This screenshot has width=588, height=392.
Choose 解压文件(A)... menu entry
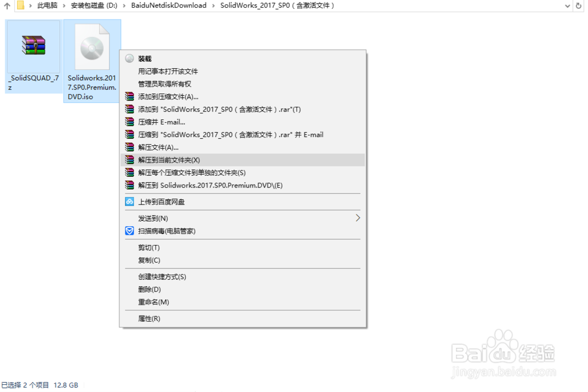click(243, 148)
